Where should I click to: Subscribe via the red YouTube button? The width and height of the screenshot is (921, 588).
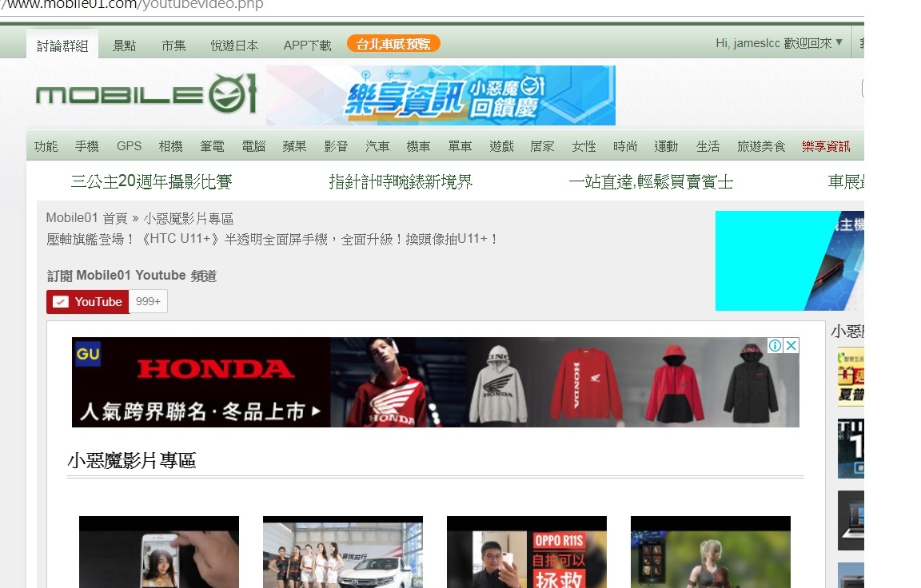click(x=87, y=302)
